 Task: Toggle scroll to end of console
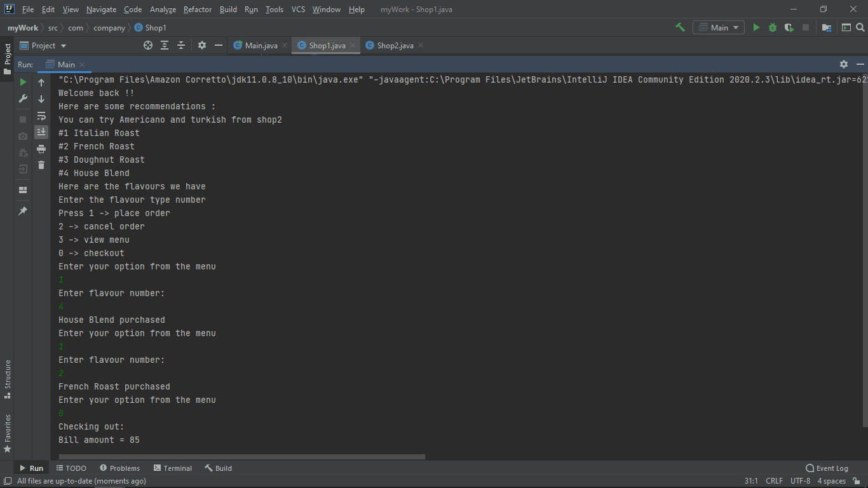(41, 132)
